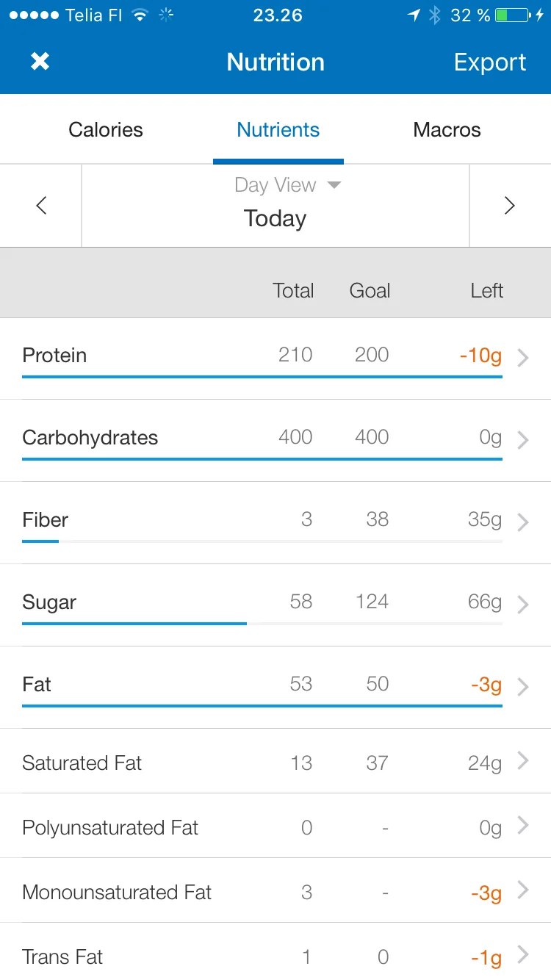Open Polyunsaturated Fat chevron
Screen dimensions: 551x980
[x=523, y=825]
